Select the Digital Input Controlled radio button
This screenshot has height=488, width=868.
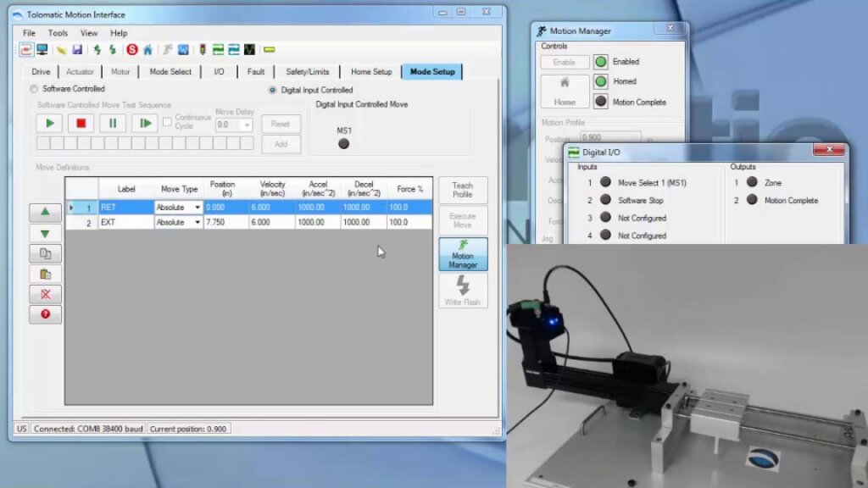click(x=273, y=90)
